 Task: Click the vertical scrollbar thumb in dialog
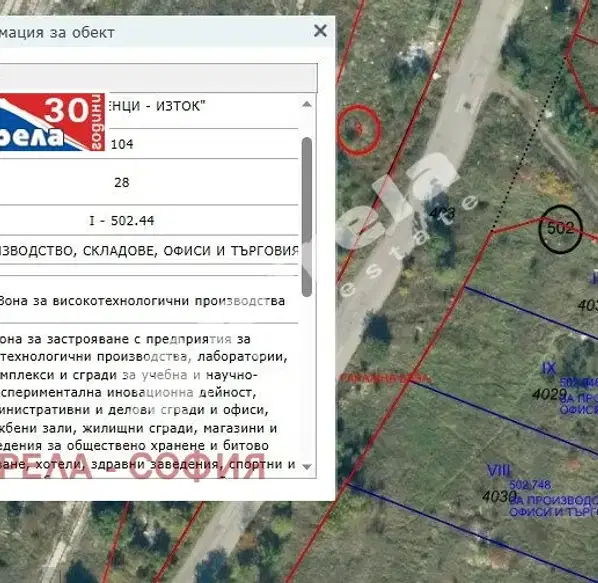click(307, 217)
